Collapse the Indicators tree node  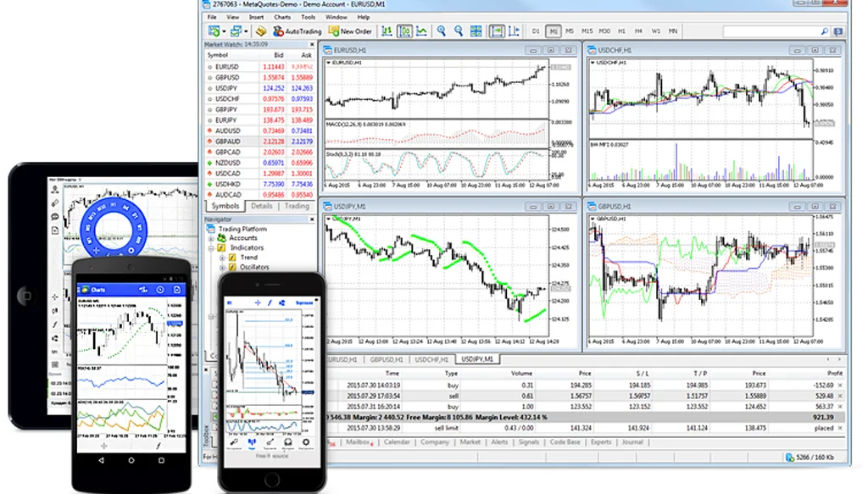tap(211, 247)
